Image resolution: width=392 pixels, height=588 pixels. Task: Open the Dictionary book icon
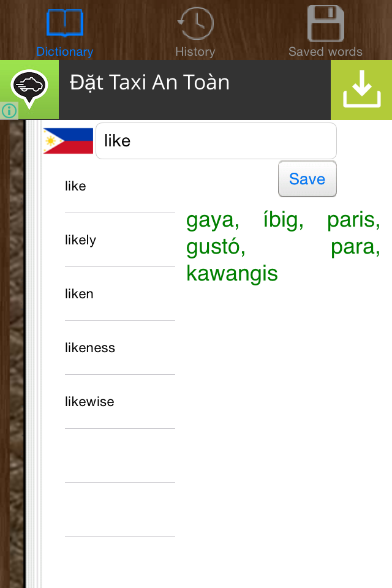point(65,23)
